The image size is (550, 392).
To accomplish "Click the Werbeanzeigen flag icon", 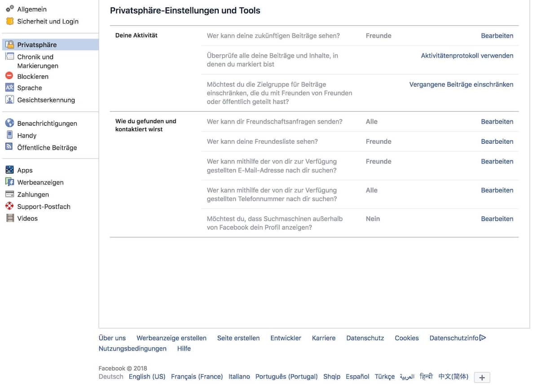I will [9, 182].
